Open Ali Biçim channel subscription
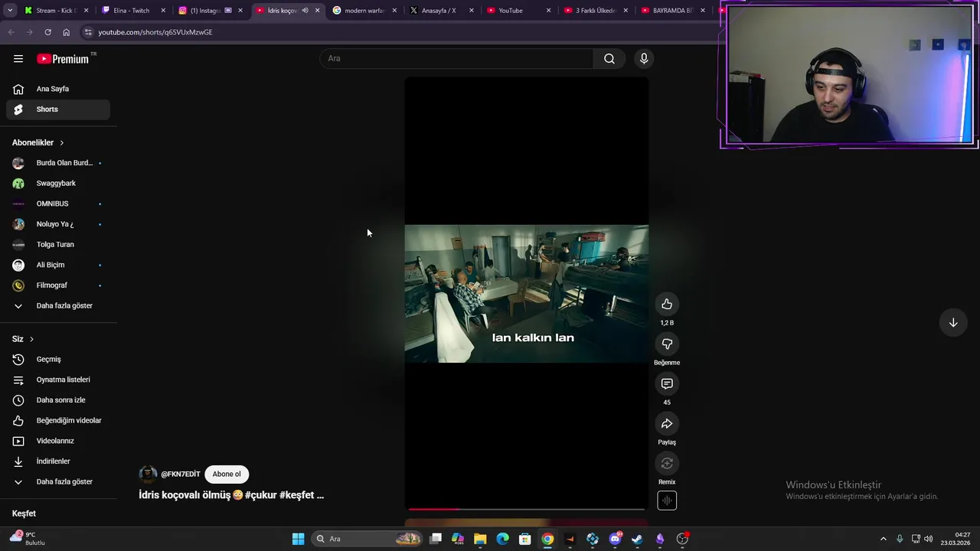 58,265
